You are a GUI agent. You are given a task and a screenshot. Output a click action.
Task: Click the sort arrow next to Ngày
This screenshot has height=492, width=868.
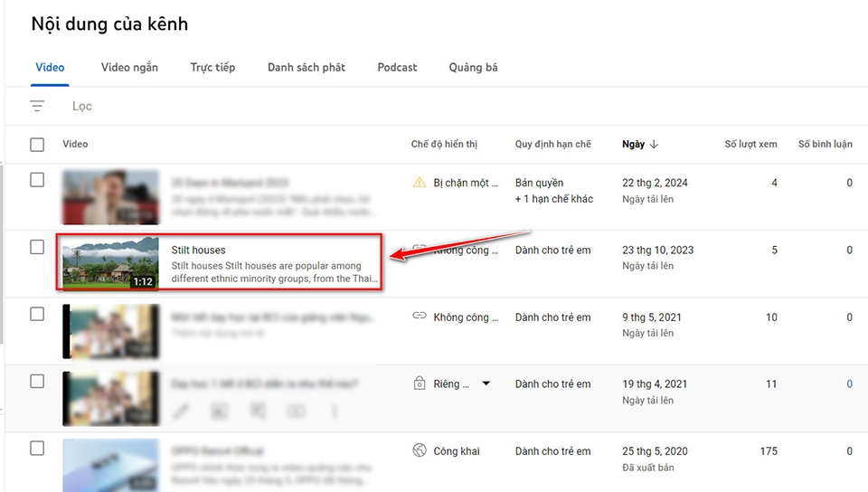pyautogui.click(x=654, y=144)
